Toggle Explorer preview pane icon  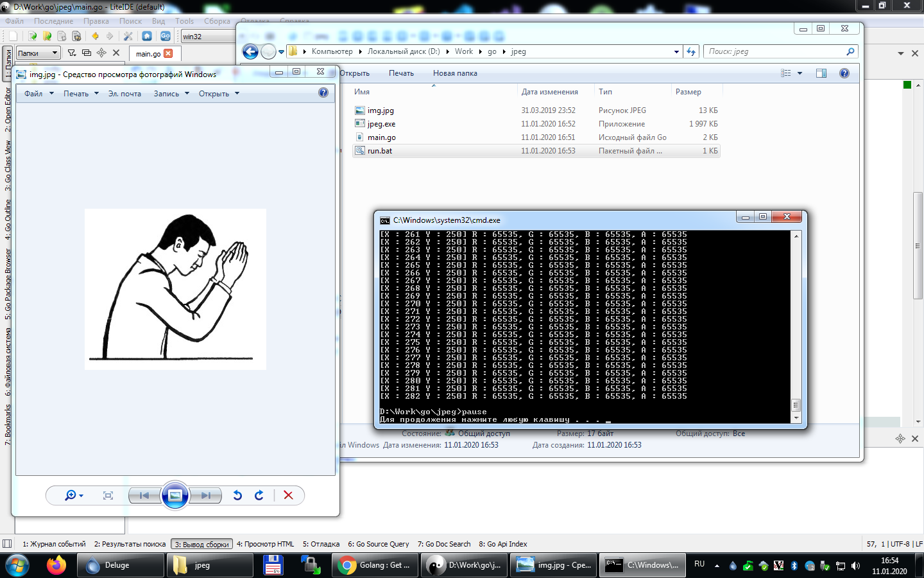[x=821, y=73]
